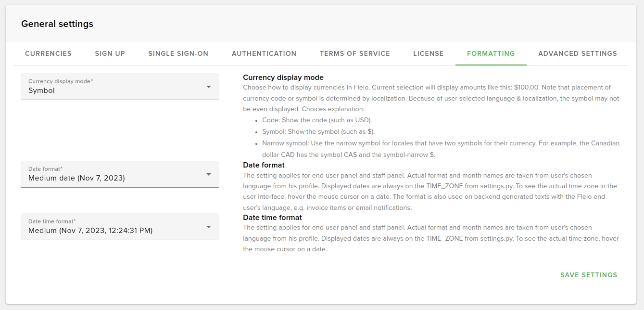The width and height of the screenshot is (644, 310).
Task: Open the Advanced Settings tab
Action: click(577, 53)
